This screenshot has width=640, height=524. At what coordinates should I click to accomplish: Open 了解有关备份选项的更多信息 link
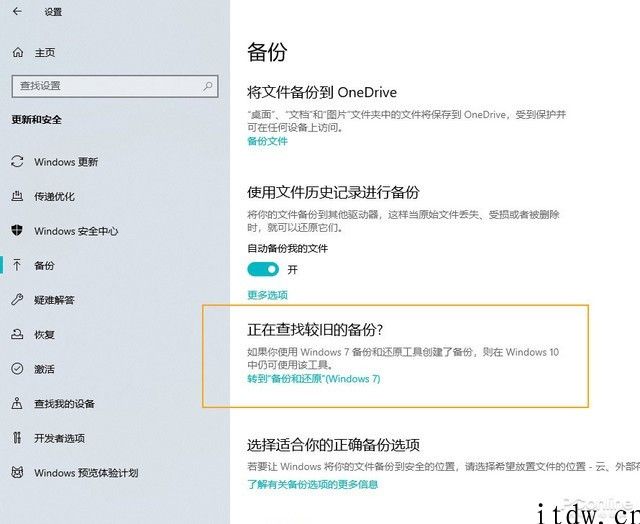click(x=312, y=484)
